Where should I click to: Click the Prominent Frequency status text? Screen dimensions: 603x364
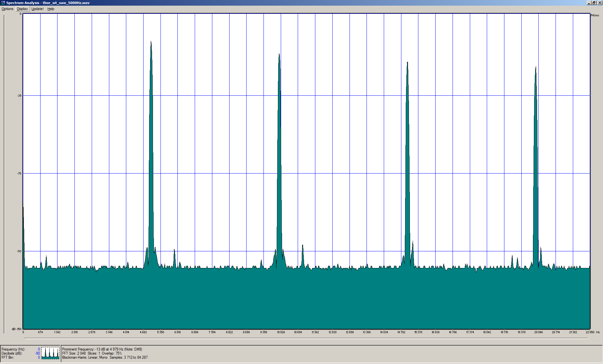102,349
